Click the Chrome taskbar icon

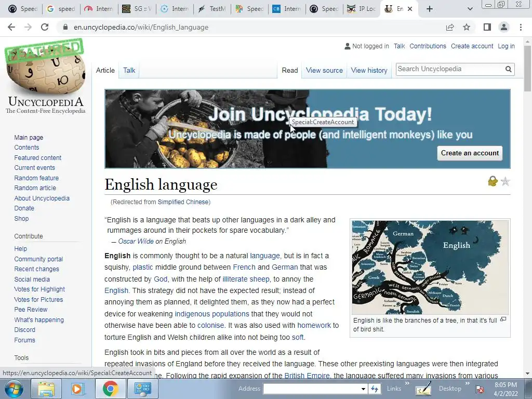(x=110, y=389)
